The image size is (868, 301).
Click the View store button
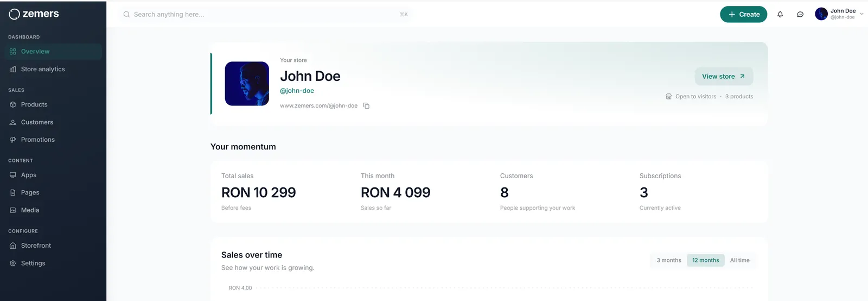[x=724, y=77]
